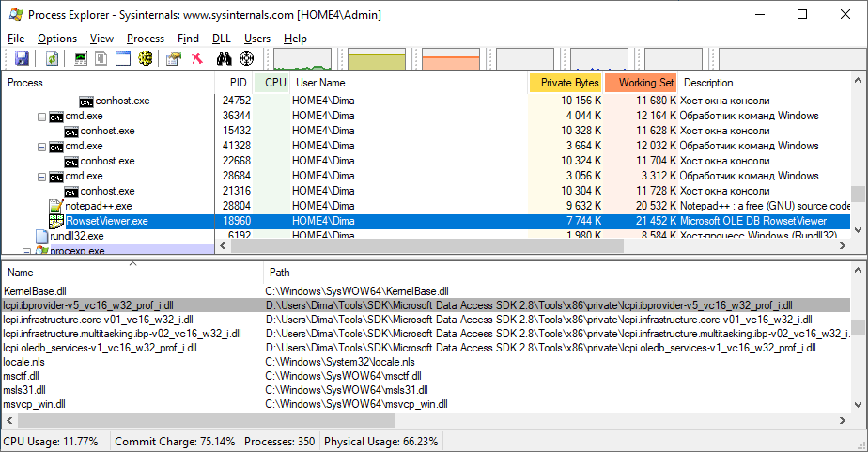
Task: Open orange physical memory mini graph
Action: [x=451, y=59]
